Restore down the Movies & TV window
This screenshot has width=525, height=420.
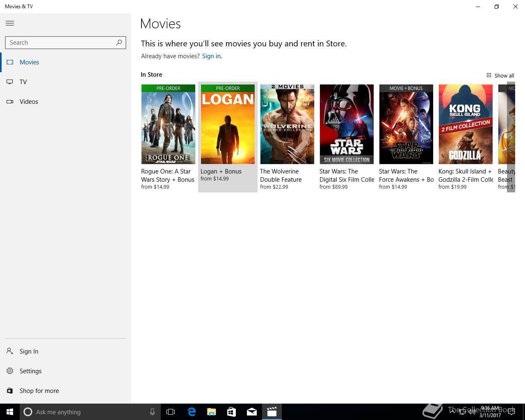[497, 7]
